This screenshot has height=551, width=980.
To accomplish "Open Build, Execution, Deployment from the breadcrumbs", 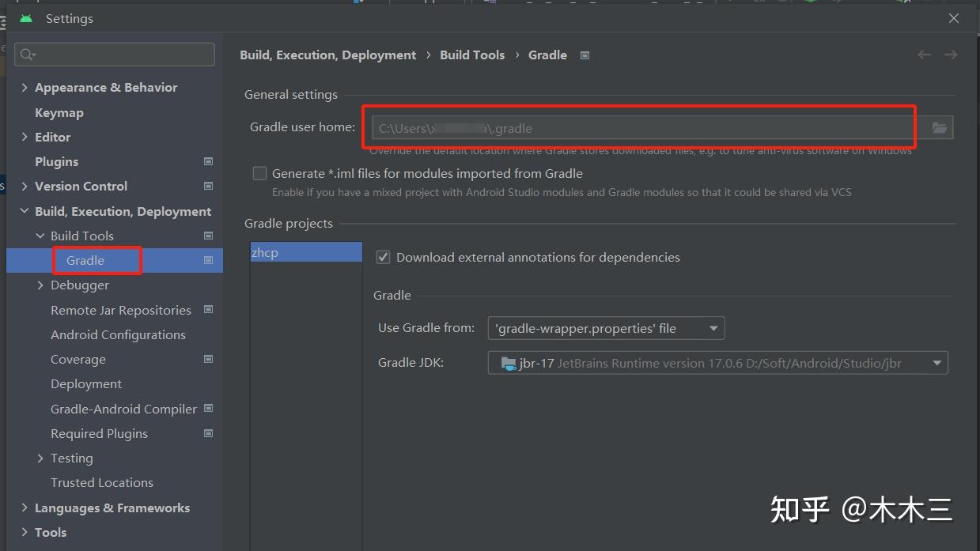I will click(x=327, y=55).
